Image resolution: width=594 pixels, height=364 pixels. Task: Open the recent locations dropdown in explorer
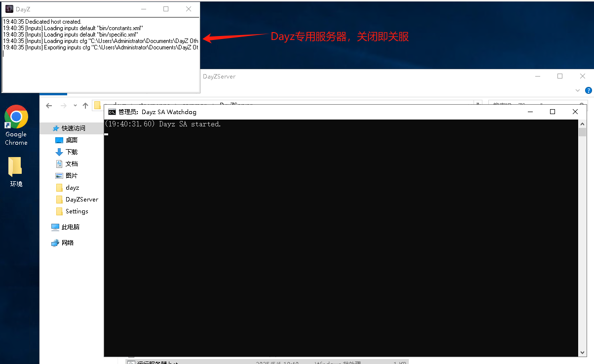click(x=75, y=106)
